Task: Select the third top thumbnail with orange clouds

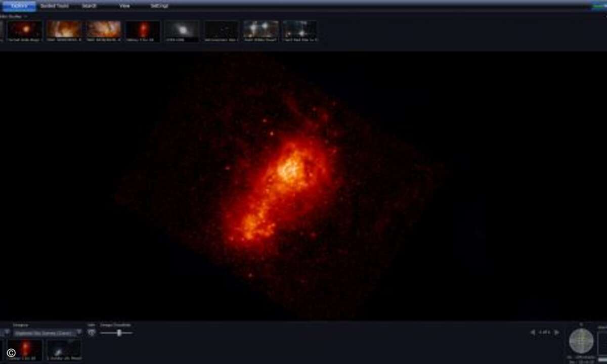Action: [x=104, y=31]
